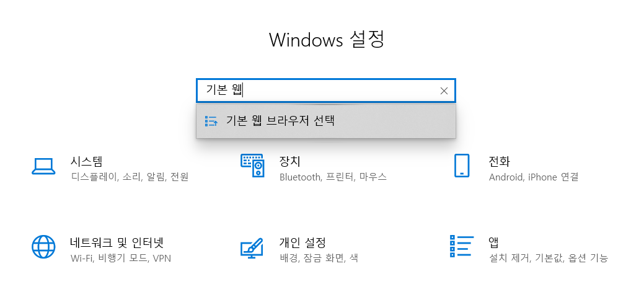The image size is (644, 284).
Task: Click the text Android, iPhone 연결
Action: tap(534, 177)
